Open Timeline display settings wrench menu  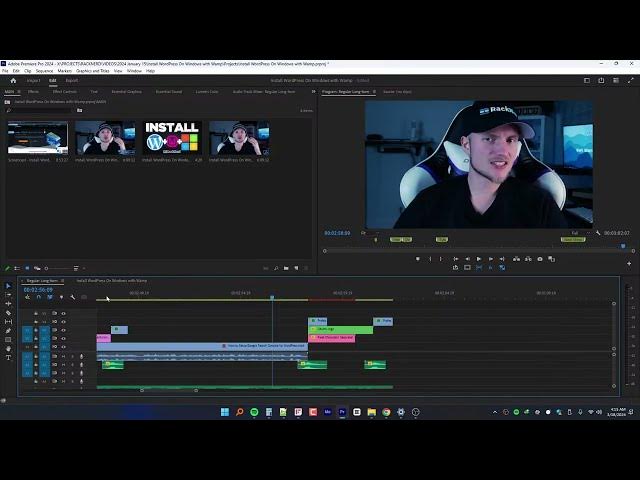73,297
